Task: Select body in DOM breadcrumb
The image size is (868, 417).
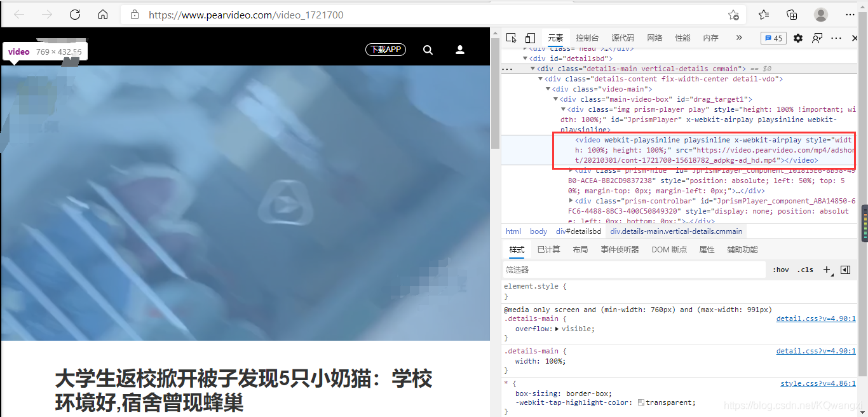Action: point(538,231)
